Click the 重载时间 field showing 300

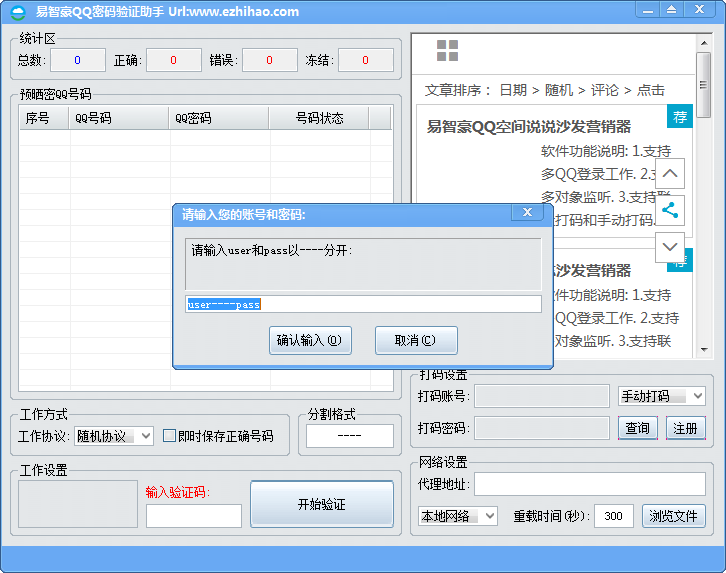[x=613, y=516]
